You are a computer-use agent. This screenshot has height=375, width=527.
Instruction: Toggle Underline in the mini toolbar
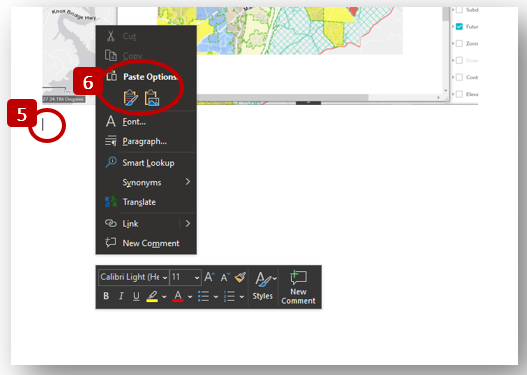tap(136, 296)
